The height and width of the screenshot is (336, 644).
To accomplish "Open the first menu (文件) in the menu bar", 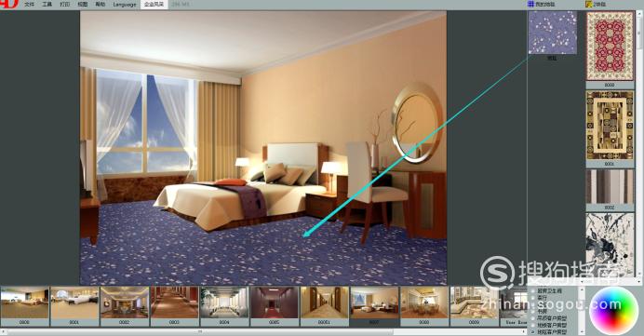I will pyautogui.click(x=29, y=5).
